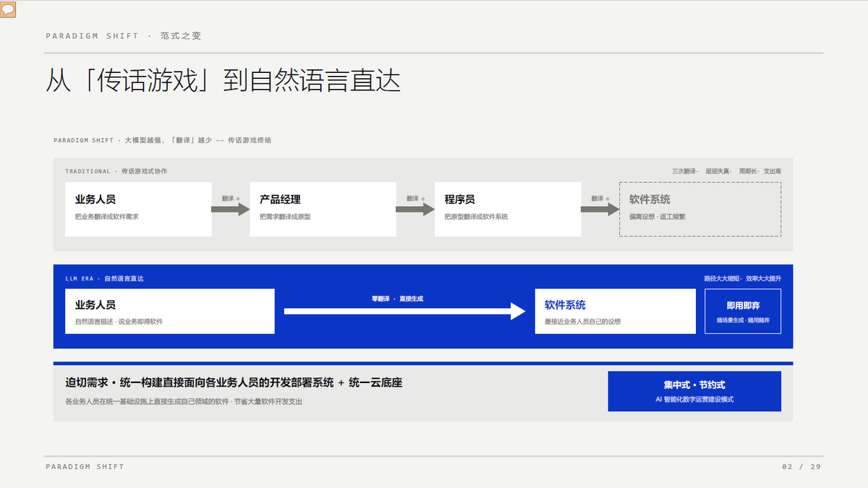Click 业务人员 card with '自然语言描述 · 说业务即得软件'
Image resolution: width=868 pixels, height=488 pixels.
(x=170, y=312)
